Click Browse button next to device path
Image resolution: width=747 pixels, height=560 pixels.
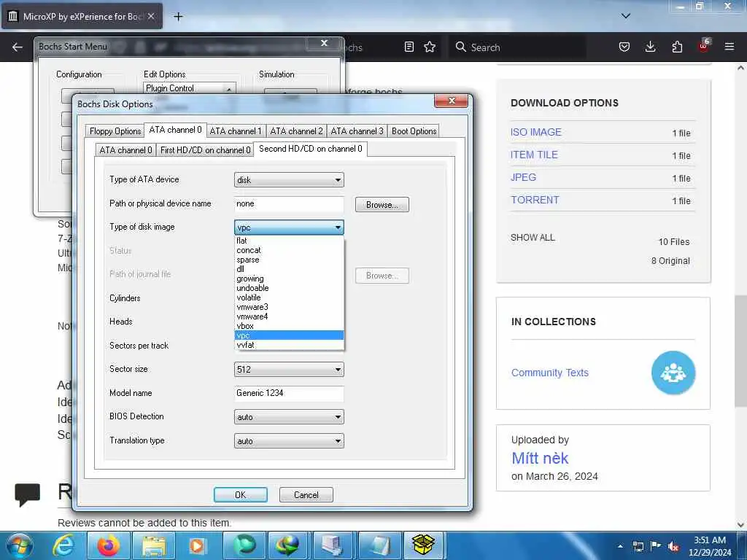coord(382,205)
